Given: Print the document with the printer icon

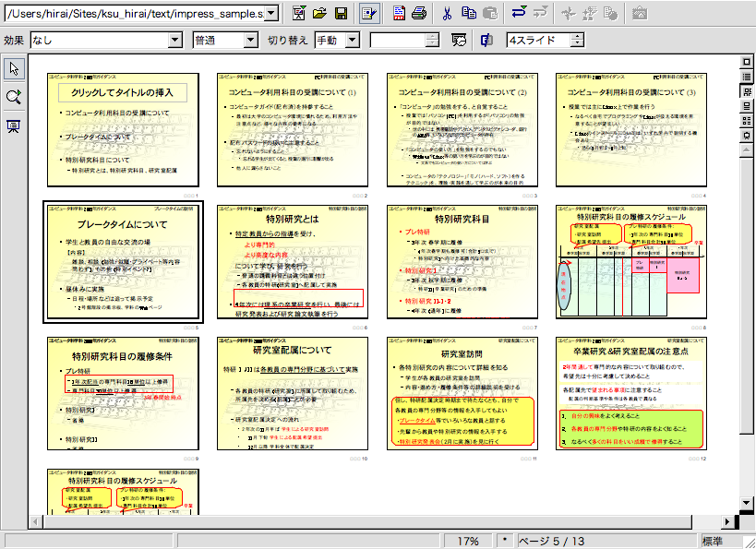Looking at the screenshot, I should click(418, 13).
